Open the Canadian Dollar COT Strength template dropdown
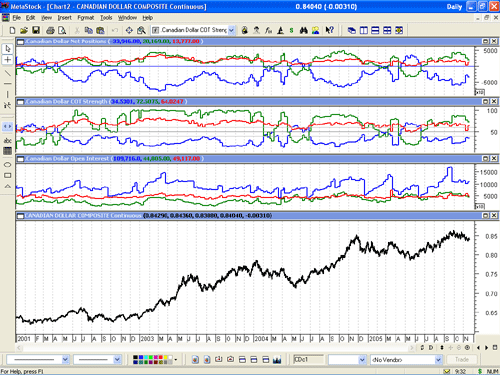Viewport: 500px width, 375px height. (231, 30)
